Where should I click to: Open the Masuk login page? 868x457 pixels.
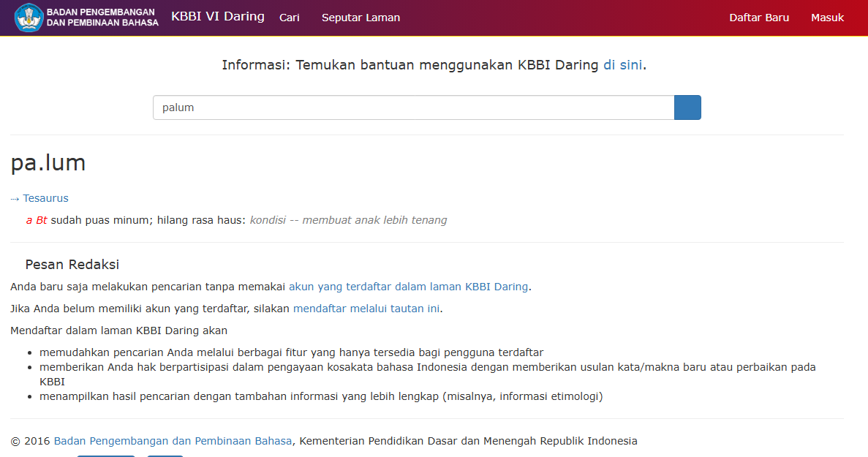pos(827,18)
